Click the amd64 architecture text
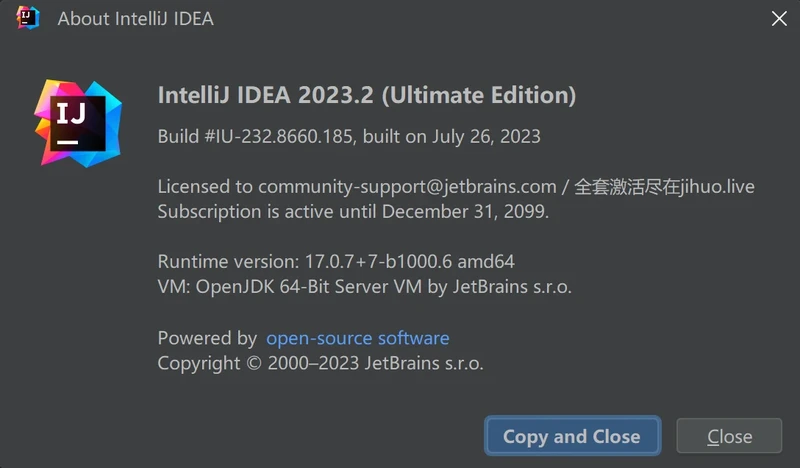The image size is (800, 468). tap(486, 262)
